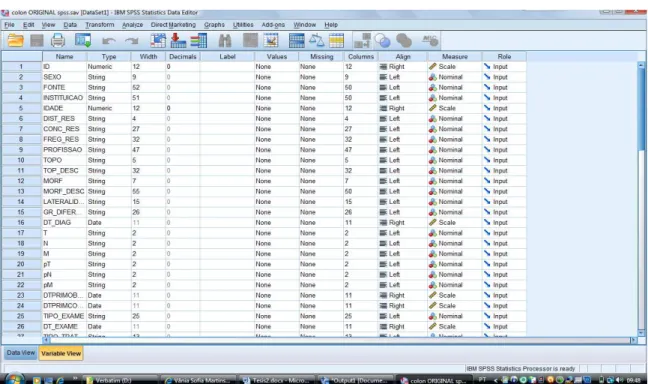Click the Missing column header
The width and height of the screenshot is (648, 384).
321,57
